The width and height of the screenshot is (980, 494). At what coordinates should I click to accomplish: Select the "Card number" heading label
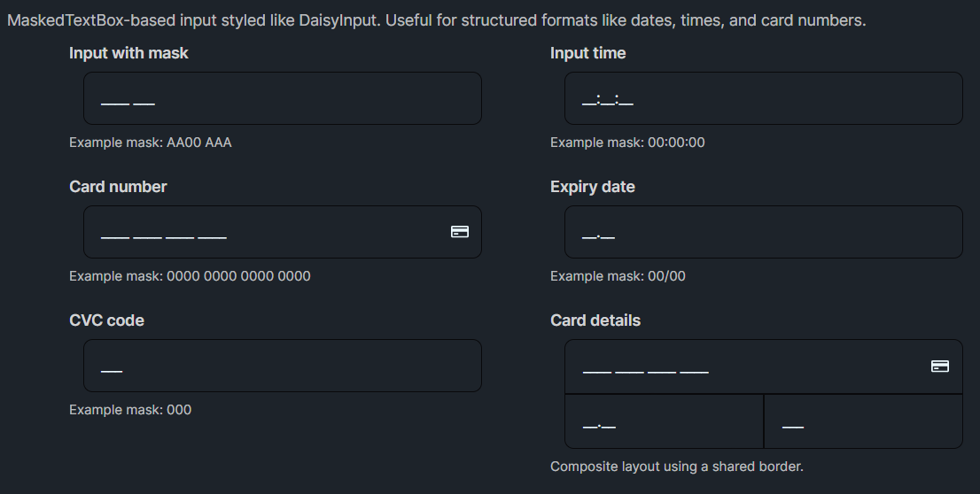click(118, 187)
